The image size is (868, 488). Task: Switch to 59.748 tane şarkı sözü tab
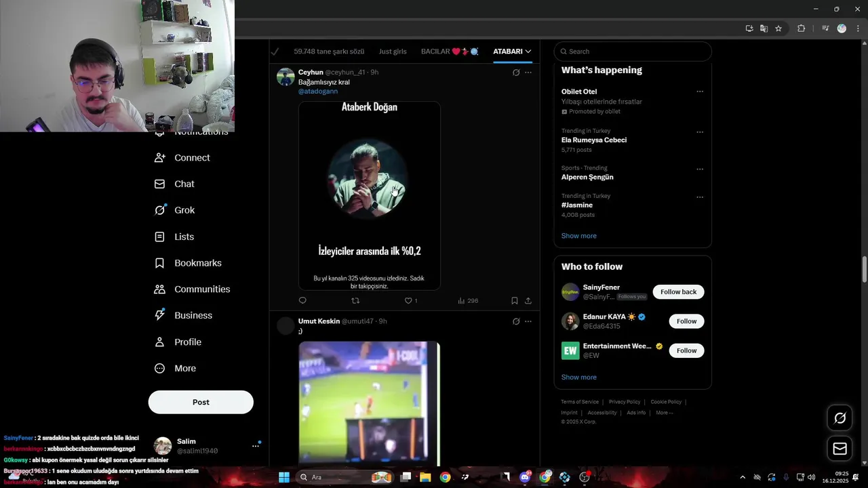pyautogui.click(x=329, y=52)
